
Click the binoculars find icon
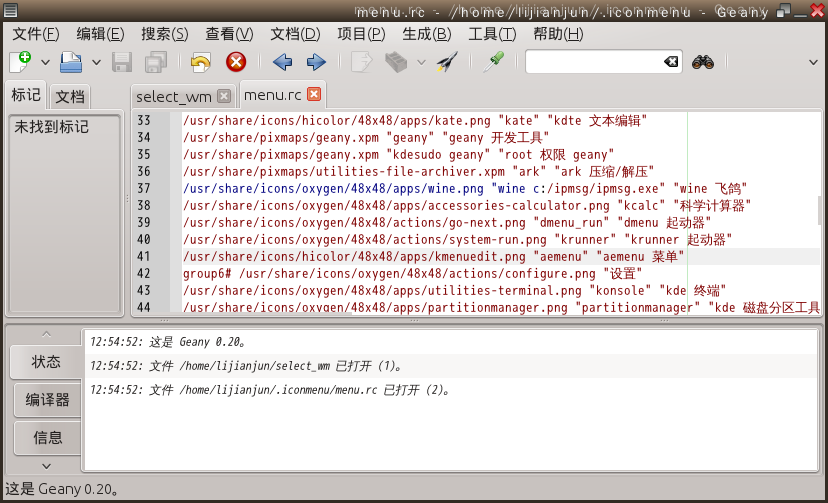coord(703,62)
